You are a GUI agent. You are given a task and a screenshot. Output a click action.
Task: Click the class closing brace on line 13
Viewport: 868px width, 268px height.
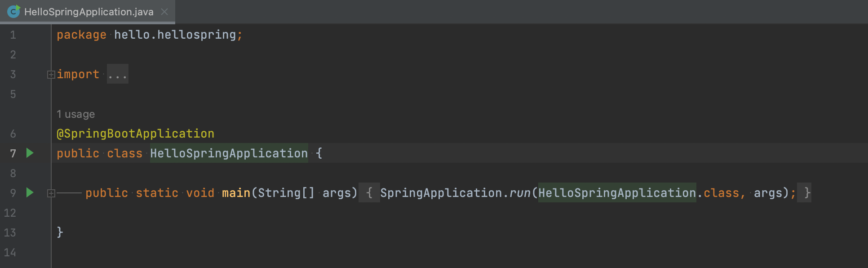coord(60,232)
